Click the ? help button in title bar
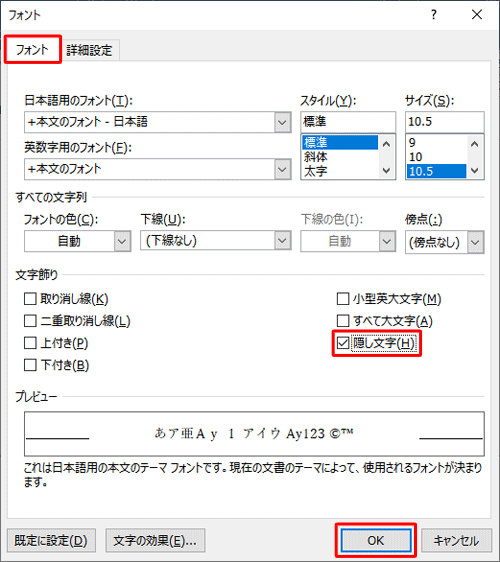The height and width of the screenshot is (562, 500). (x=434, y=15)
